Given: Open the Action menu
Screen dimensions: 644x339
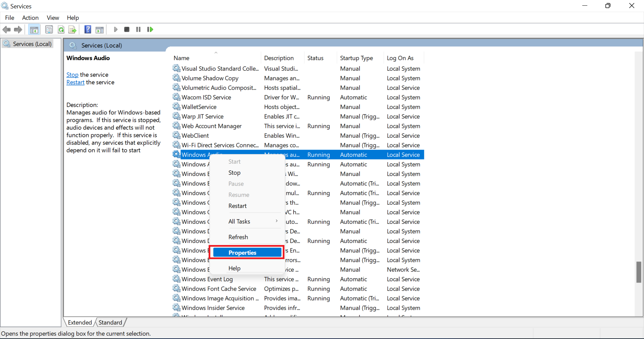Looking at the screenshot, I should [x=30, y=18].
